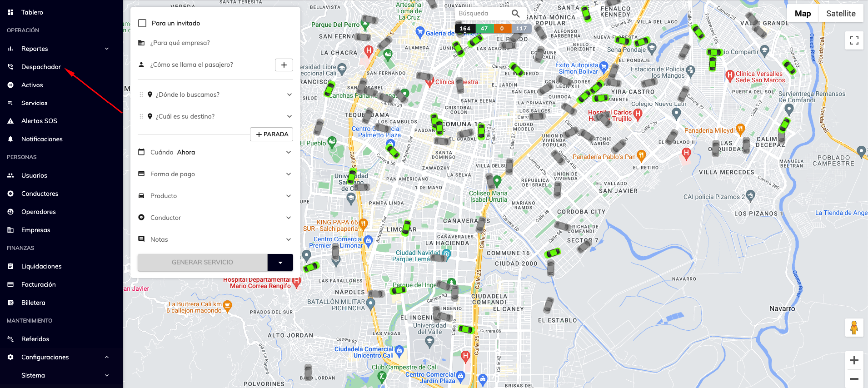Open Street View pegman

pos(854,328)
